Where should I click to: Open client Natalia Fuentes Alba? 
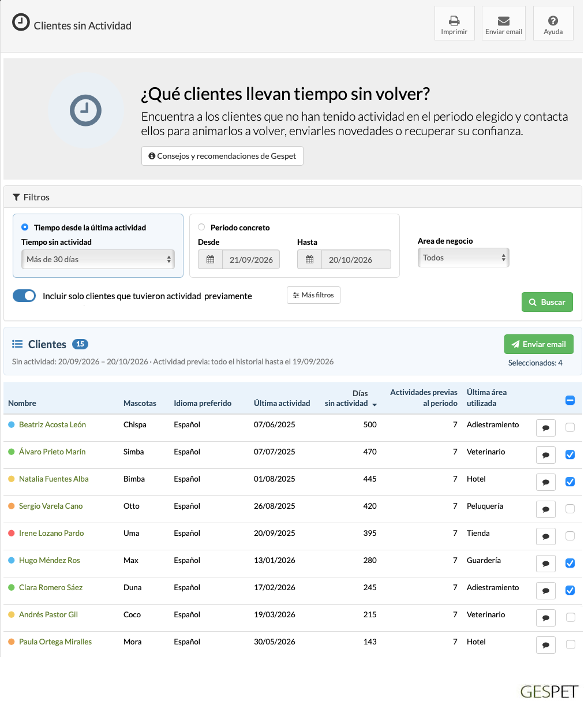(x=54, y=479)
